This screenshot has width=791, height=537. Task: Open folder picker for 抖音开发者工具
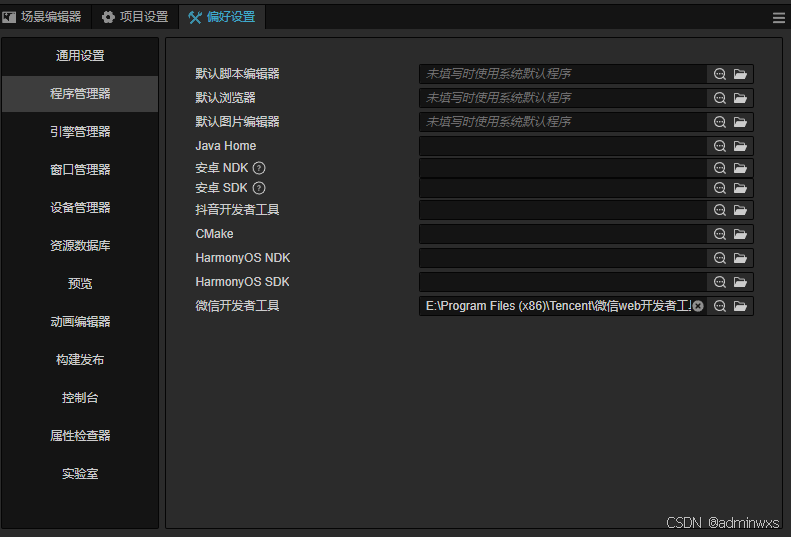pyautogui.click(x=740, y=210)
